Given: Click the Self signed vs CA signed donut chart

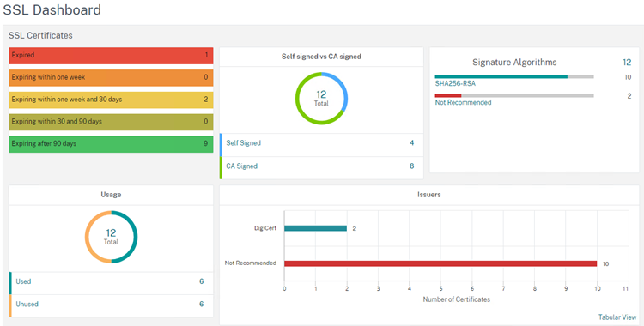Looking at the screenshot, I should [x=321, y=99].
